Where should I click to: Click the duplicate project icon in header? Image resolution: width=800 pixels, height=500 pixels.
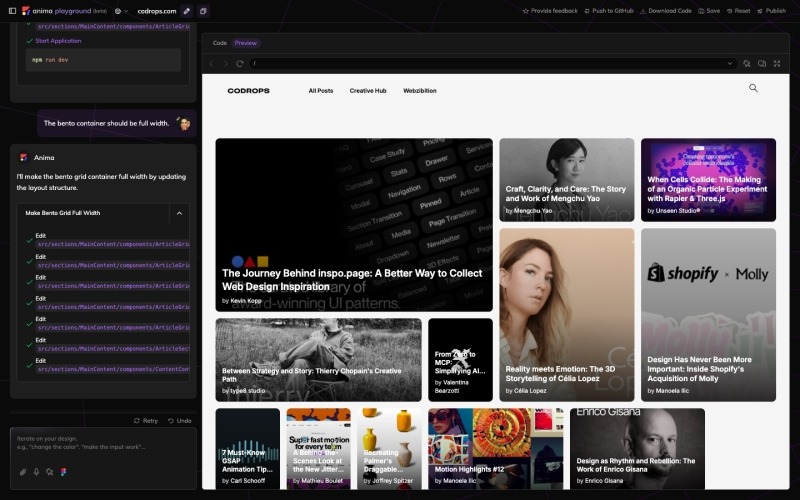click(203, 10)
